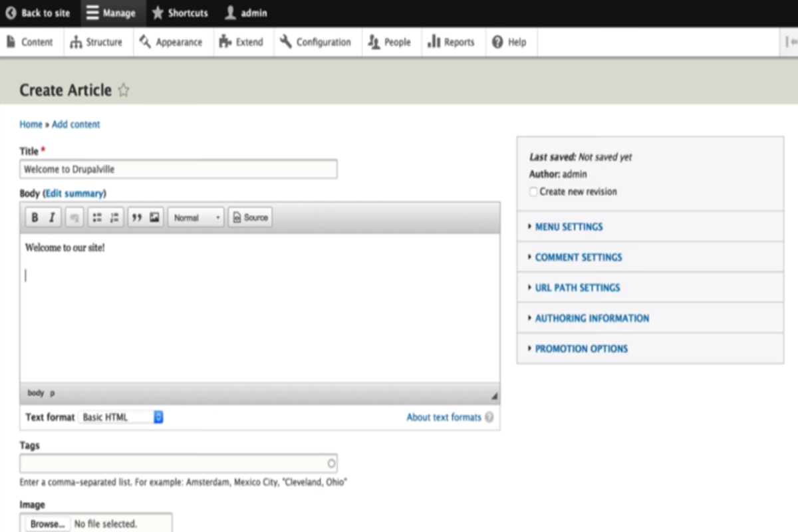Open the Structure admin menu

[x=97, y=42]
